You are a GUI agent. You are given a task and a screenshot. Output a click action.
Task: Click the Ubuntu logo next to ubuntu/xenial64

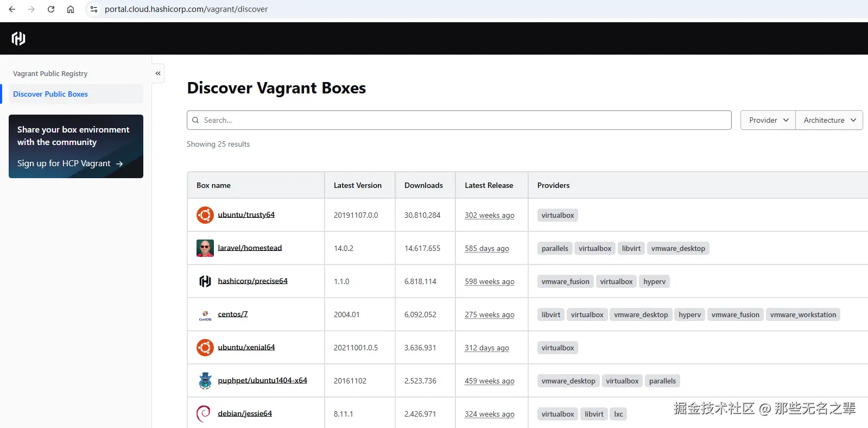click(x=205, y=348)
